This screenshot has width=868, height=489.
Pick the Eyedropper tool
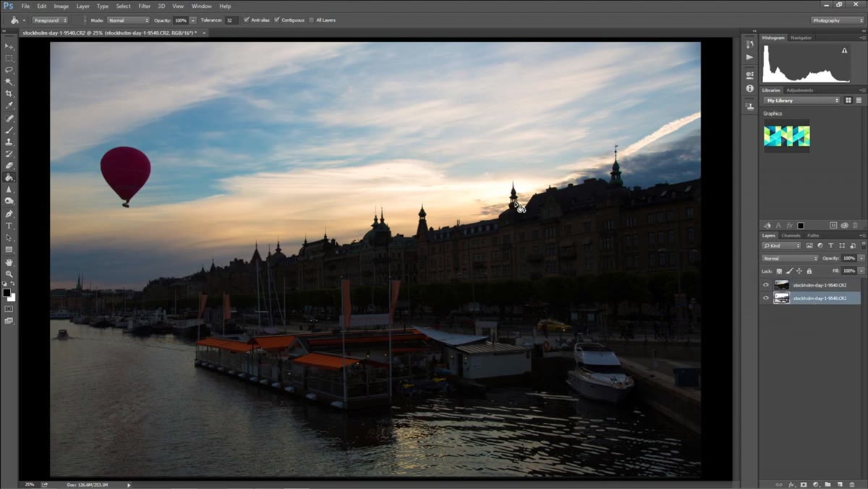[9, 106]
